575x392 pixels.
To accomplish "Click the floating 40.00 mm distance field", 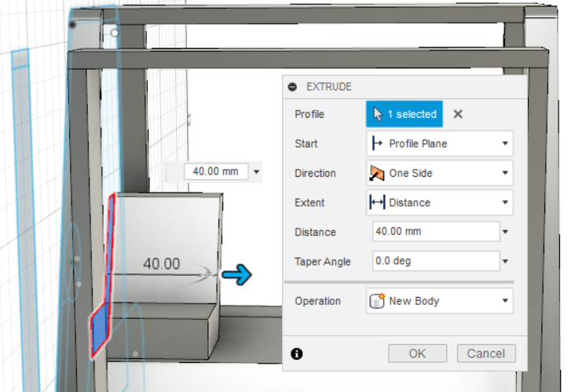I will [215, 171].
